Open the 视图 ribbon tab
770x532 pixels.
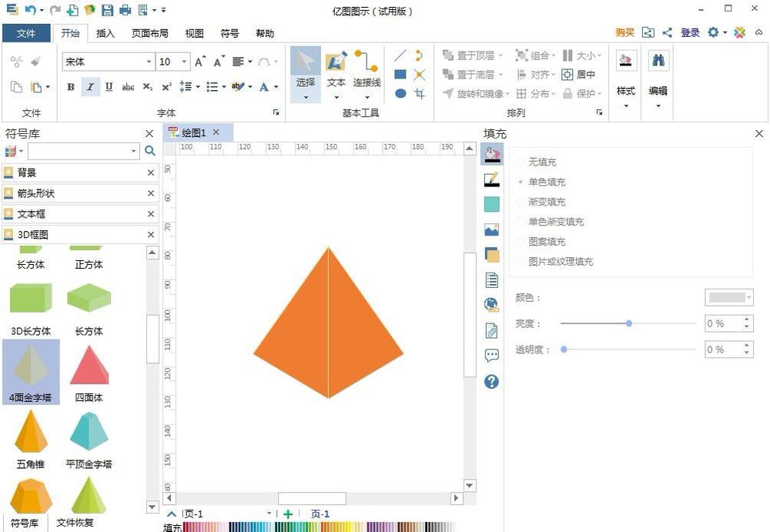click(194, 33)
